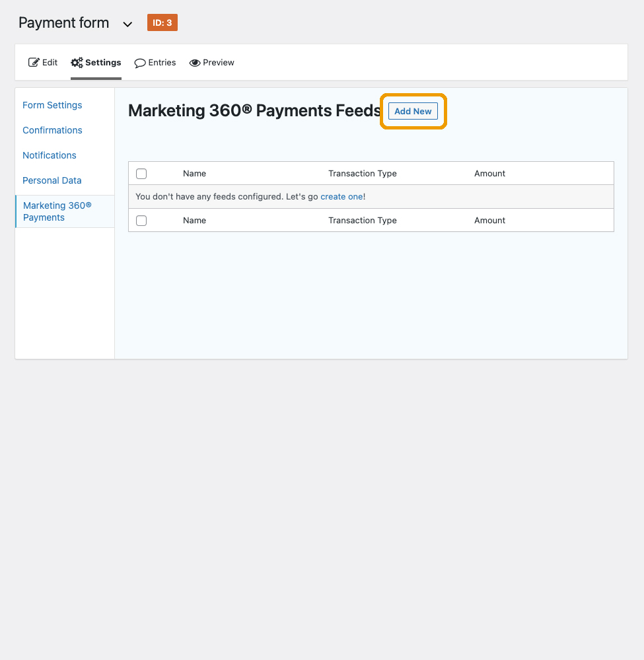
Task: Follow the 'create one' link
Action: pos(341,197)
